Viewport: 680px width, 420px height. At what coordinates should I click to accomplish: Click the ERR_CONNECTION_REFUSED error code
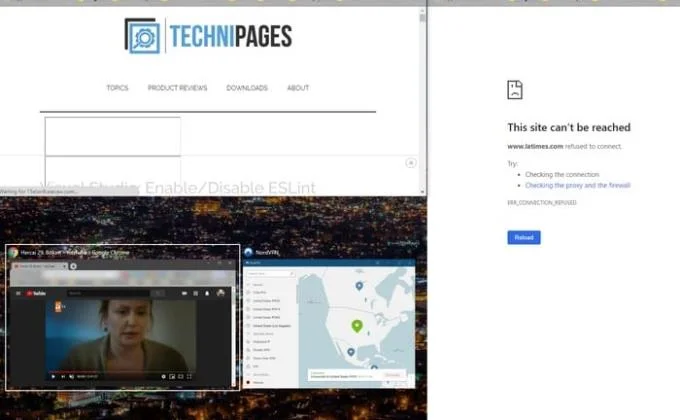point(542,203)
